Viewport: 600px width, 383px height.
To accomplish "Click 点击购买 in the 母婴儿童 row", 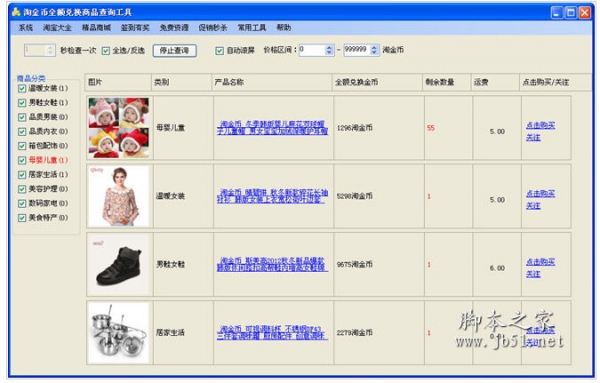I will pyautogui.click(x=540, y=125).
